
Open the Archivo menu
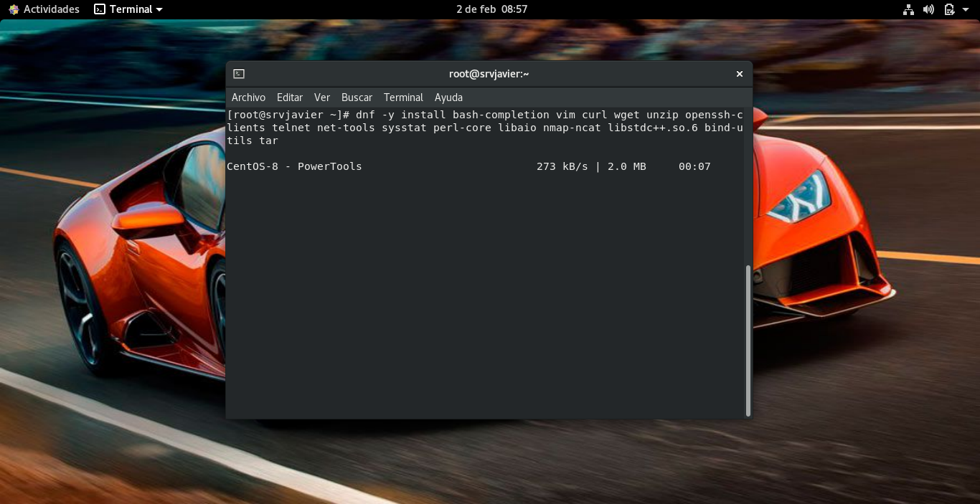(x=248, y=98)
